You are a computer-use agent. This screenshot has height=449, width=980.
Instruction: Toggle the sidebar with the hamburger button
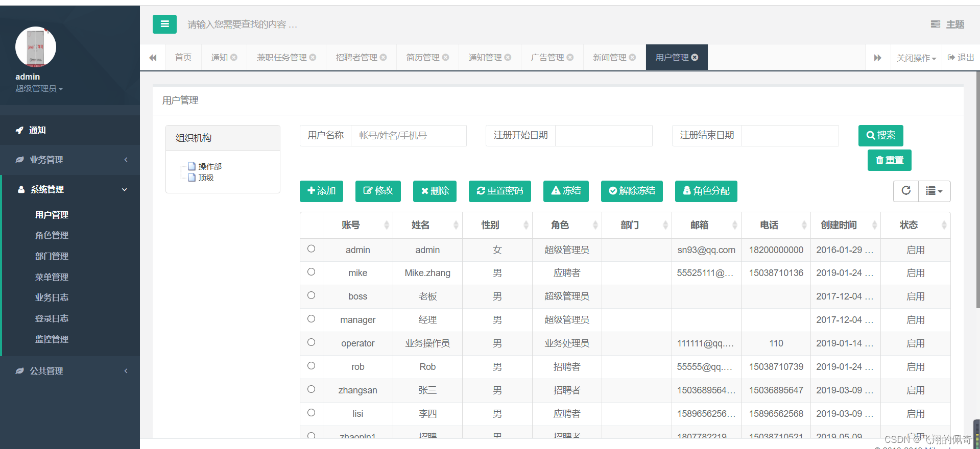[164, 24]
